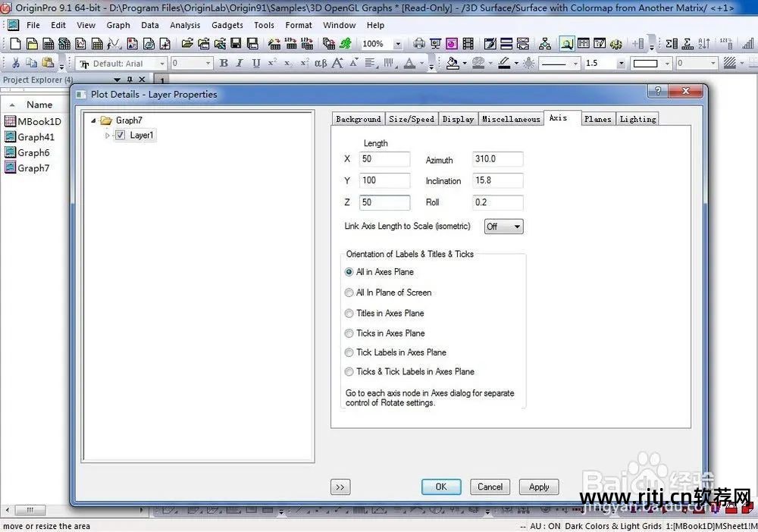Select All In Plane of Screen option
This screenshot has width=758, height=532.
point(349,293)
